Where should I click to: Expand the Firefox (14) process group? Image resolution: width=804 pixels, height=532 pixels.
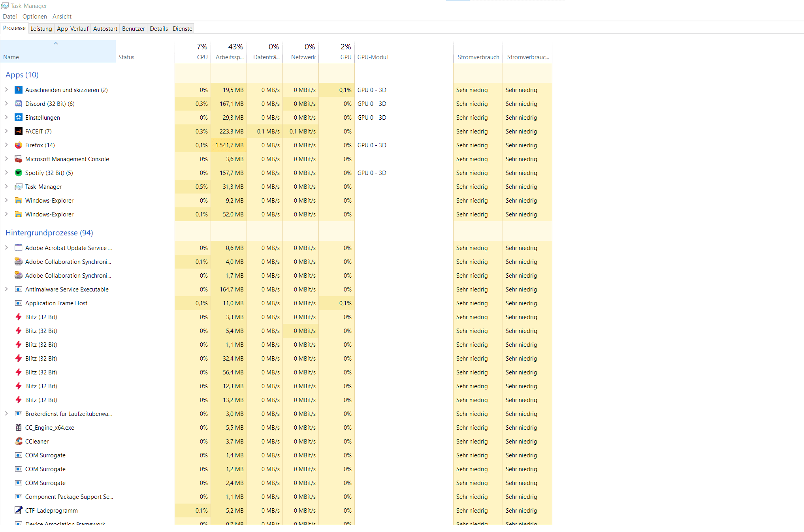point(6,145)
